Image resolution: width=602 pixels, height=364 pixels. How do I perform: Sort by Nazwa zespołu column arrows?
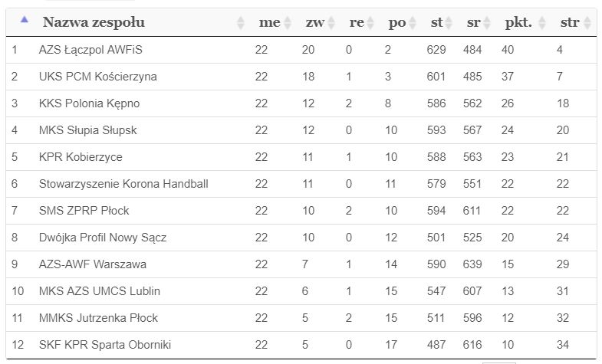(x=241, y=23)
